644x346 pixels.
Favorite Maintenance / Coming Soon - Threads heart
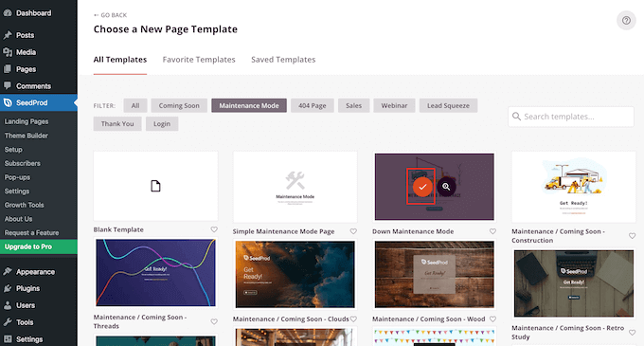tap(214, 321)
